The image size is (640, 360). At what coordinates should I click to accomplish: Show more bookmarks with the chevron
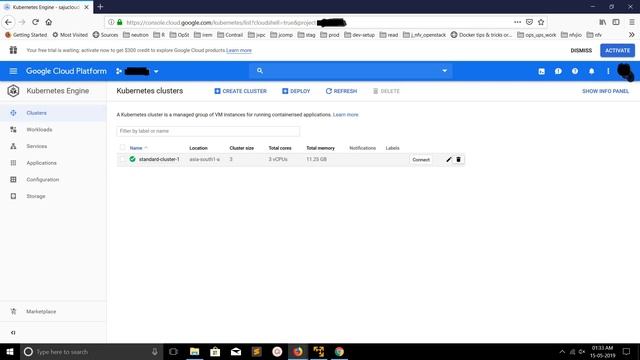coord(631,35)
